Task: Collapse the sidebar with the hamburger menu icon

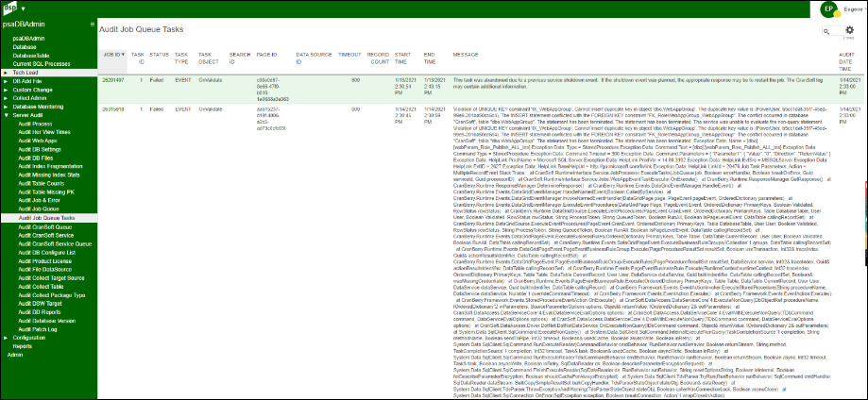Action: [93, 25]
